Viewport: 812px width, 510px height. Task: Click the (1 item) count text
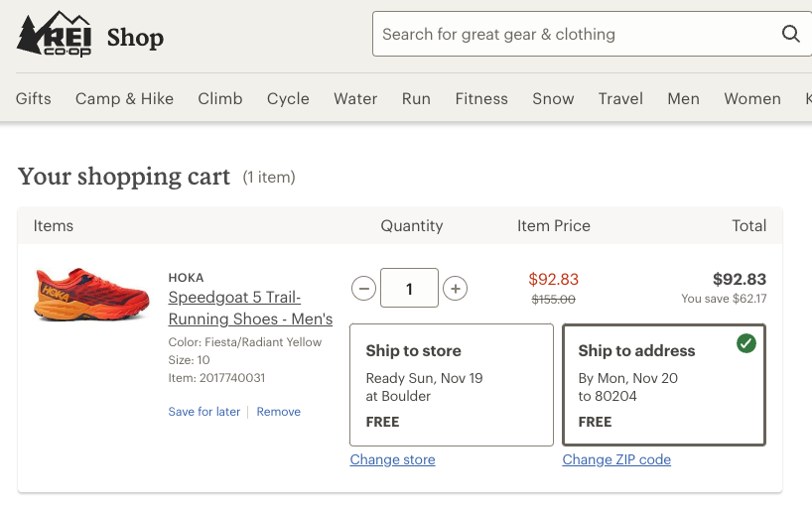(269, 177)
